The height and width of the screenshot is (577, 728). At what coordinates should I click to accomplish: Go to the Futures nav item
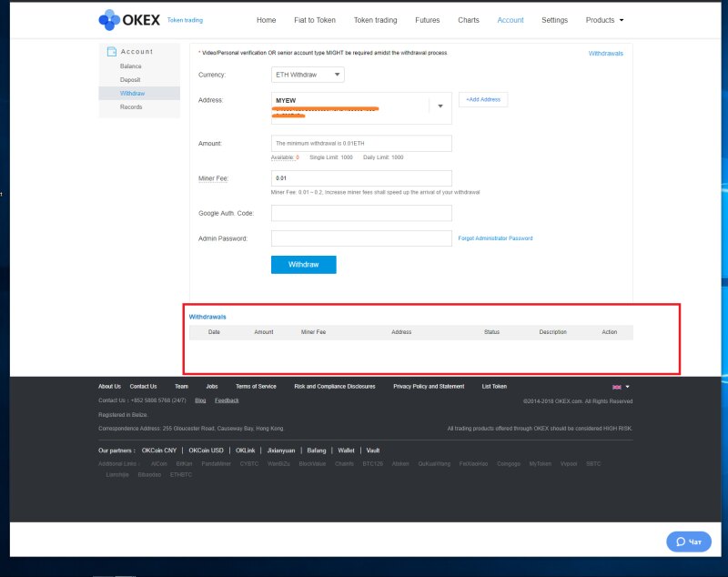(x=427, y=20)
